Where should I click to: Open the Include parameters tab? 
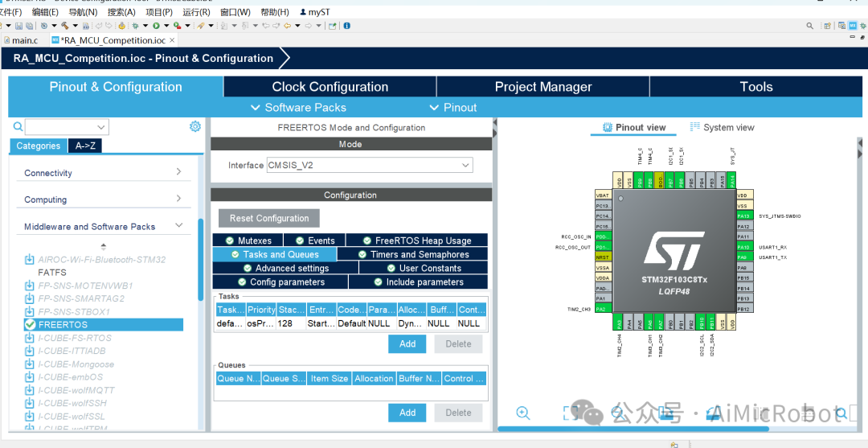[x=419, y=282]
